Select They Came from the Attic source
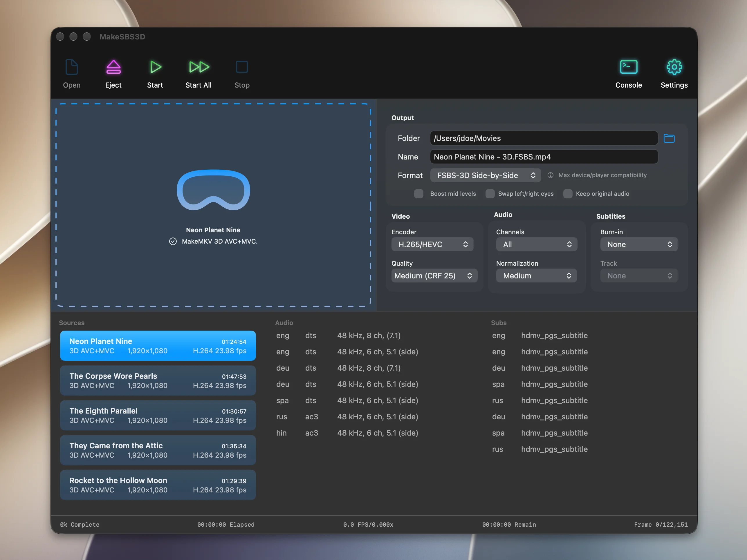Image resolution: width=747 pixels, height=560 pixels. click(x=158, y=450)
